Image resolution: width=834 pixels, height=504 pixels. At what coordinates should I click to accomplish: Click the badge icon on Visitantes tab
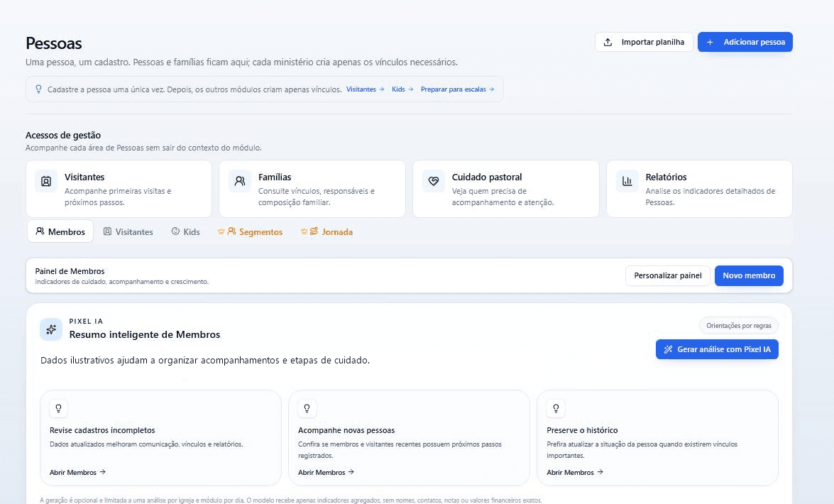[x=107, y=231]
